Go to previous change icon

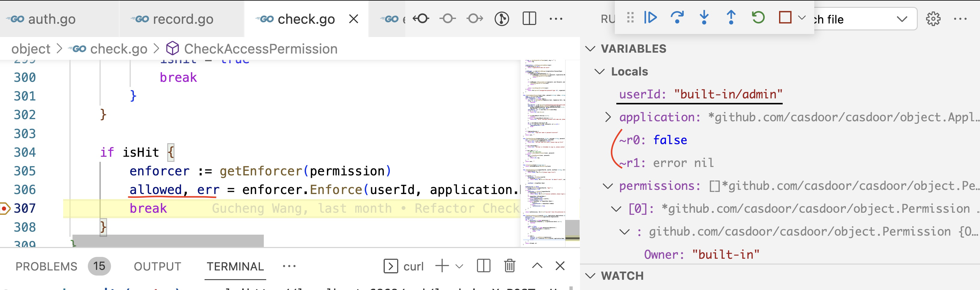(x=421, y=18)
